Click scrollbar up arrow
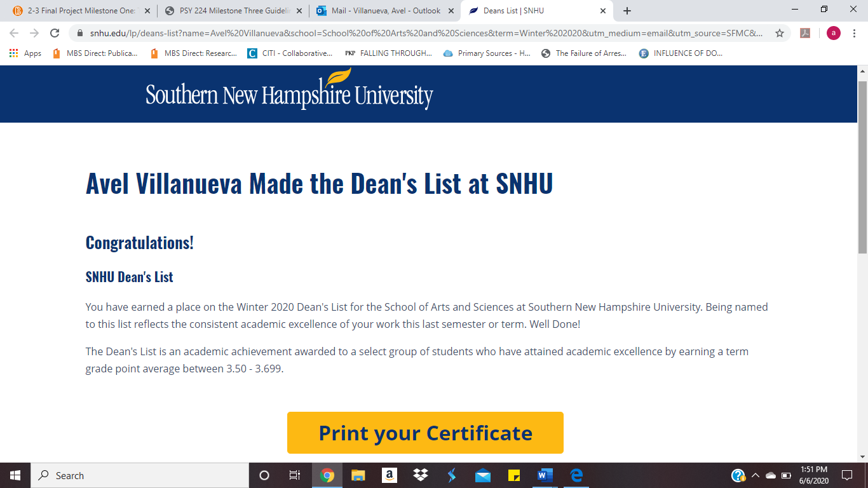Screen dimensions: 868x488 (862, 70)
